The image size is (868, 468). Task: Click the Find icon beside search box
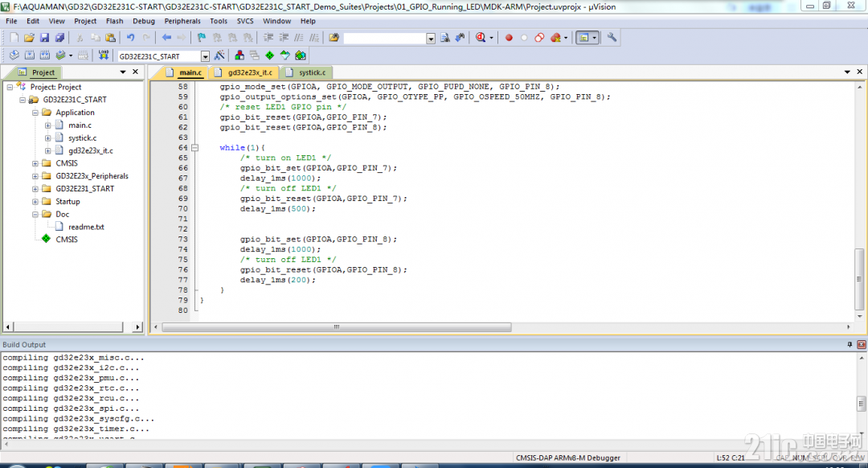445,38
